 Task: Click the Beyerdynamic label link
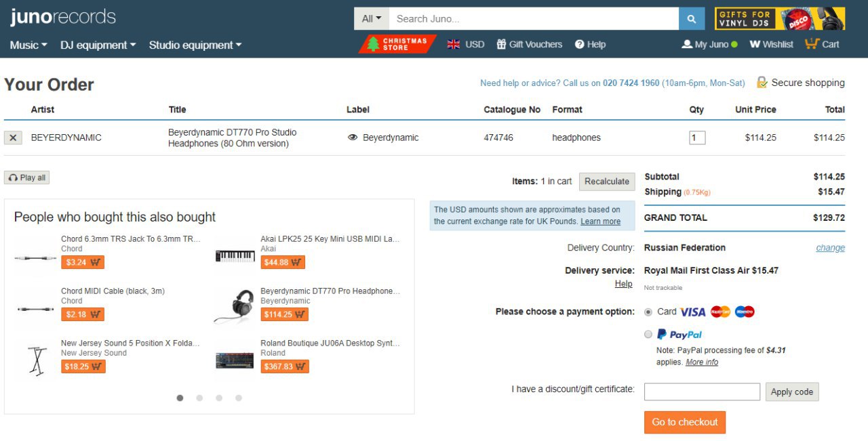click(391, 138)
